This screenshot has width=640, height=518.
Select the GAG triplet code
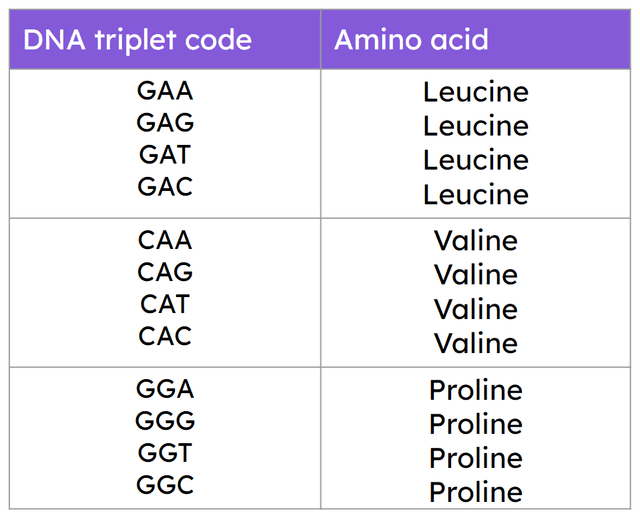(x=165, y=123)
